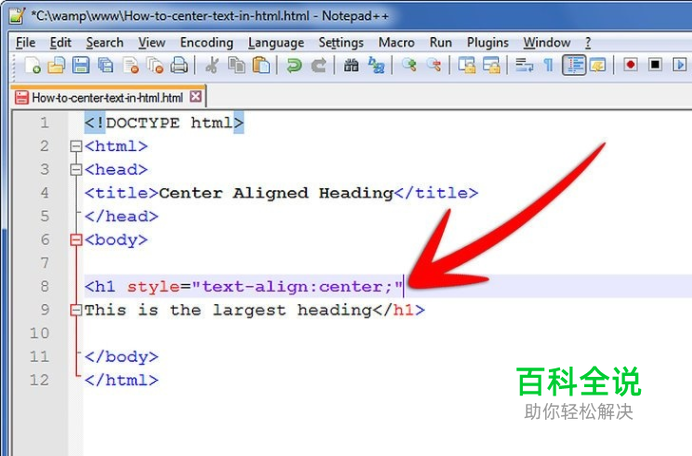Click the Paste clipboard icon
The image size is (692, 456).
261,65
